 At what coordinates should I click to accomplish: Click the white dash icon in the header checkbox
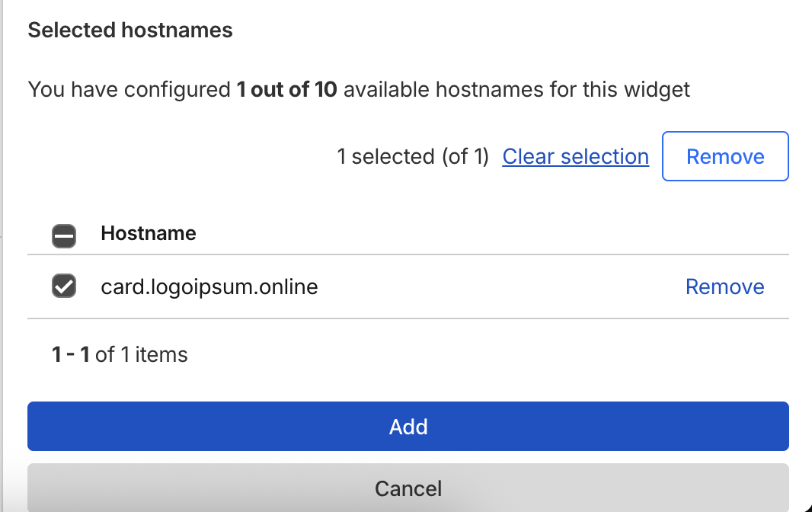64,236
